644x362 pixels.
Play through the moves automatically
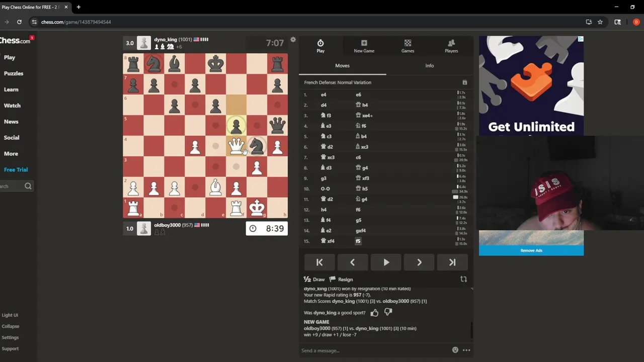[x=386, y=262]
